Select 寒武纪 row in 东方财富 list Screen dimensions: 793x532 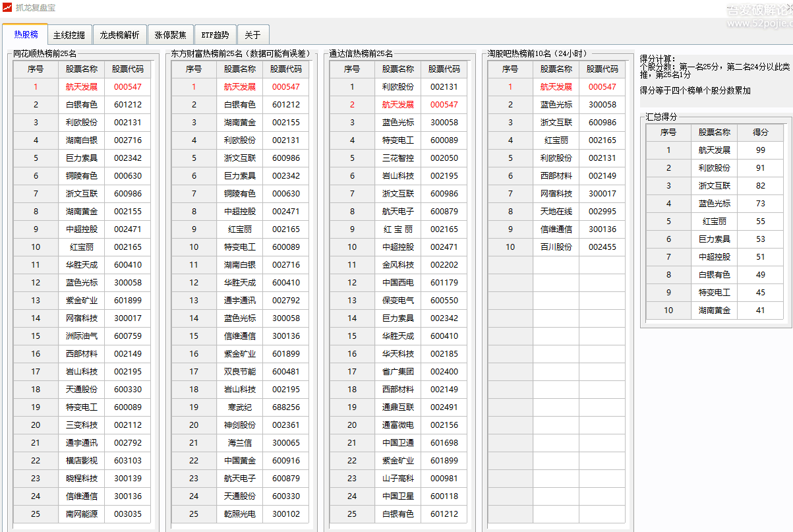(239, 407)
